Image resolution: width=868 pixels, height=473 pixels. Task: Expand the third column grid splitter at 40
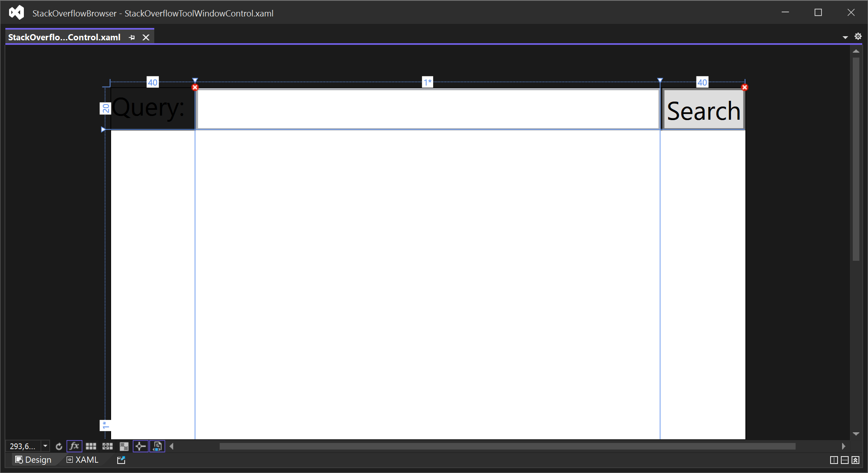click(x=702, y=82)
